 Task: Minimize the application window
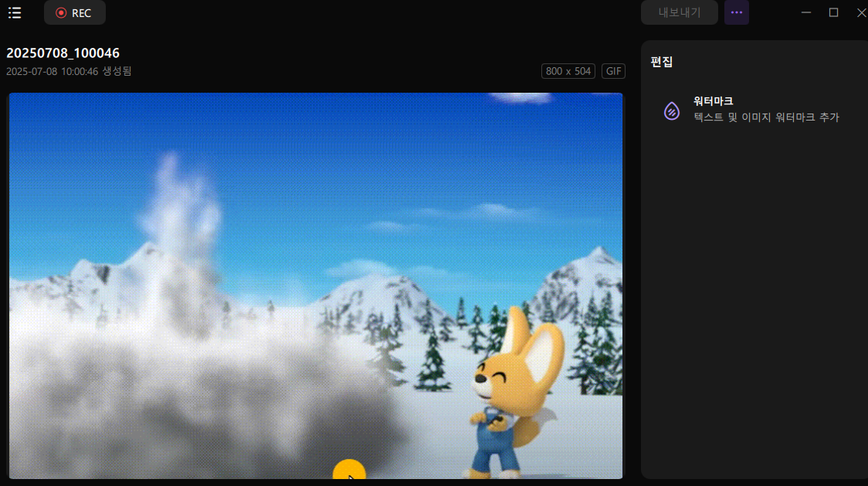click(x=806, y=12)
